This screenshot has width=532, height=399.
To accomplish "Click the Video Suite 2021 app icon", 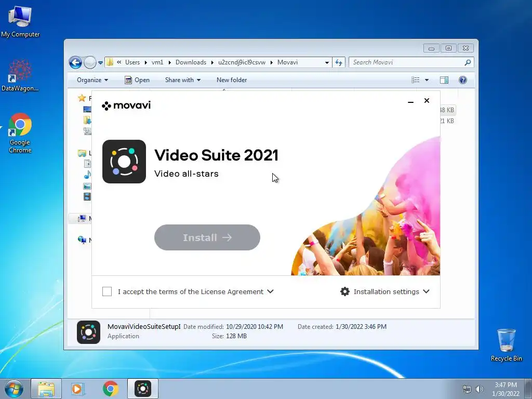I will [124, 162].
